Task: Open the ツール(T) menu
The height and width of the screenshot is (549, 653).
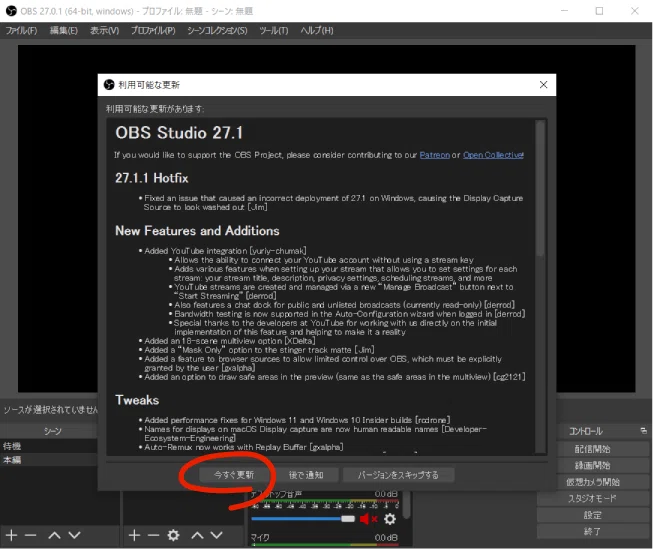Action: (x=274, y=30)
